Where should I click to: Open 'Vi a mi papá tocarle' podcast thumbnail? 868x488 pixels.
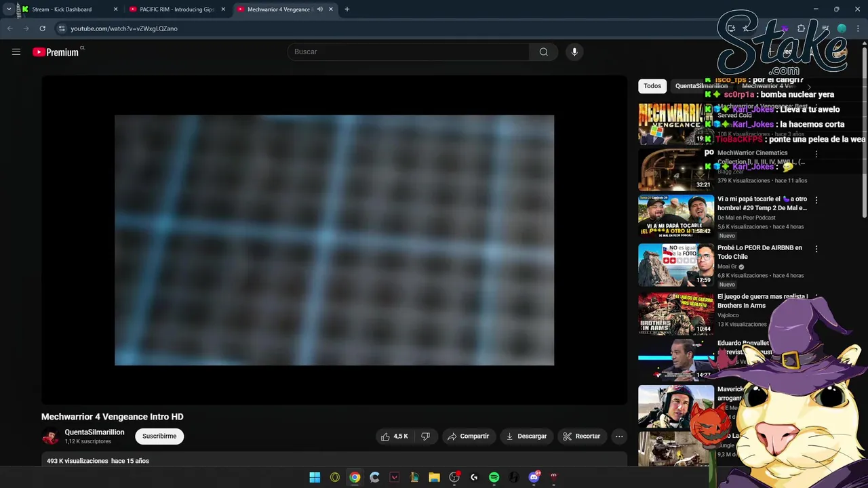point(675,216)
